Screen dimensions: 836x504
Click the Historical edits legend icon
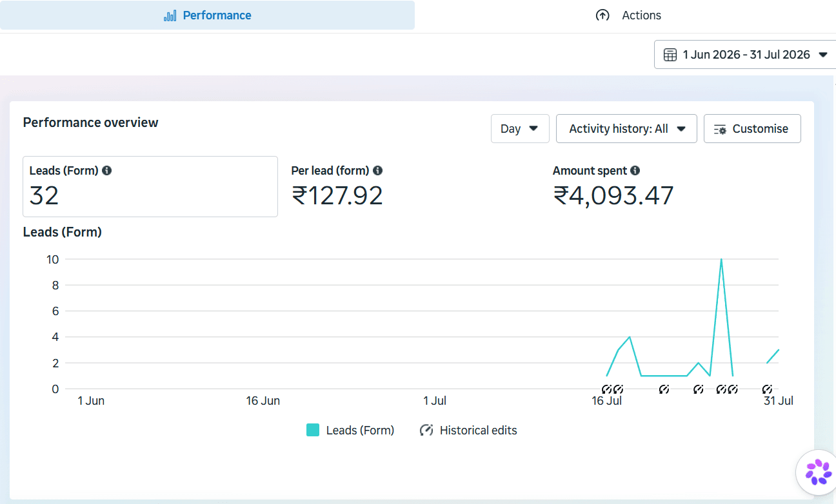point(426,430)
